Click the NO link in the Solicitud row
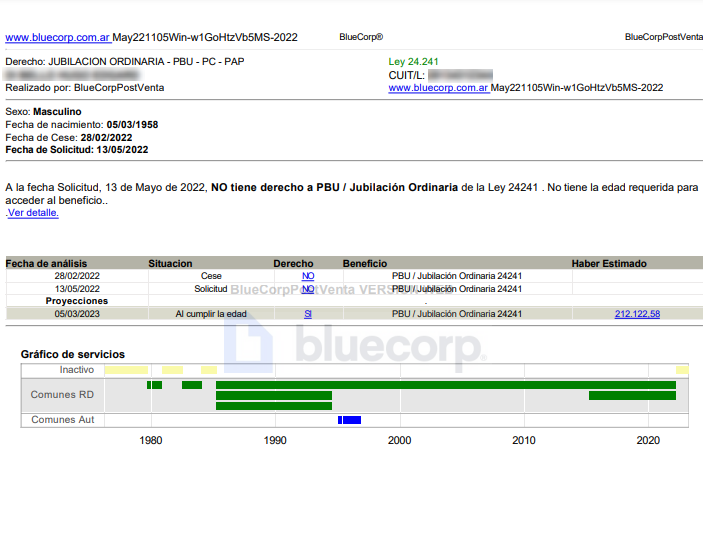The image size is (703, 551). (x=308, y=289)
